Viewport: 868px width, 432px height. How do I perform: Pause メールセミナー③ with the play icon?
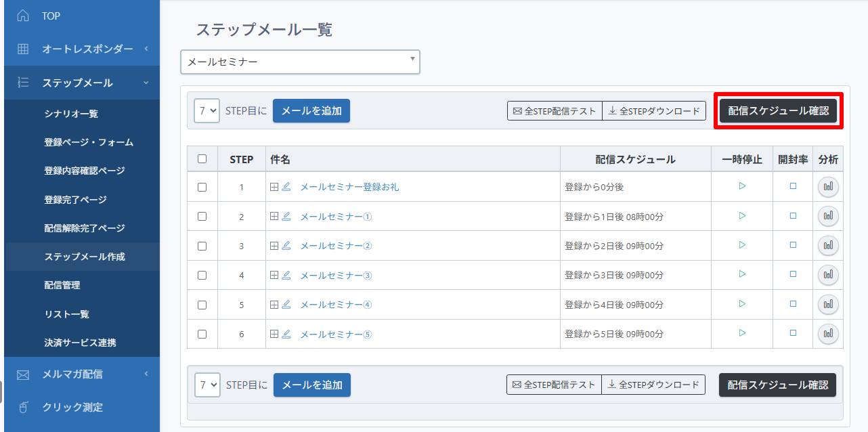(742, 274)
